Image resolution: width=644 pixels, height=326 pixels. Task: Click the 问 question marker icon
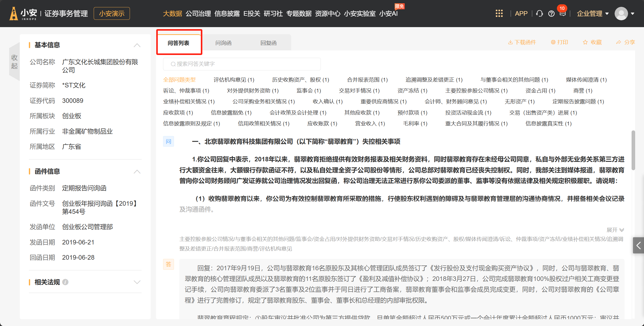coord(168,141)
